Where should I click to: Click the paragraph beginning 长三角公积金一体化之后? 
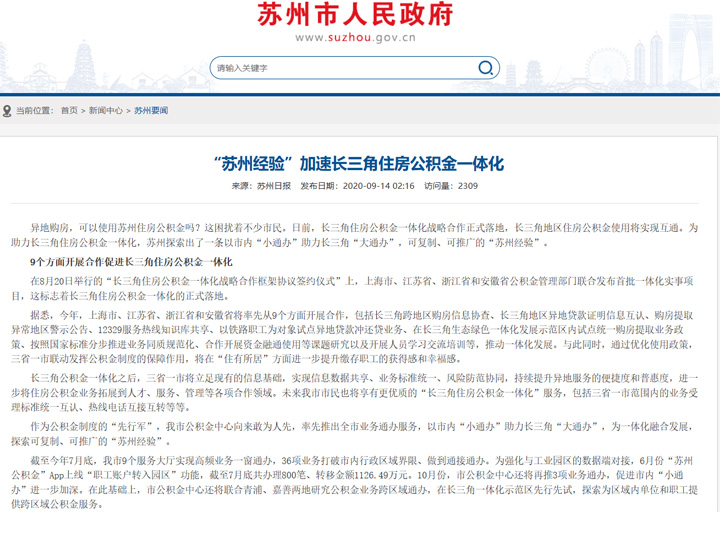point(359,389)
